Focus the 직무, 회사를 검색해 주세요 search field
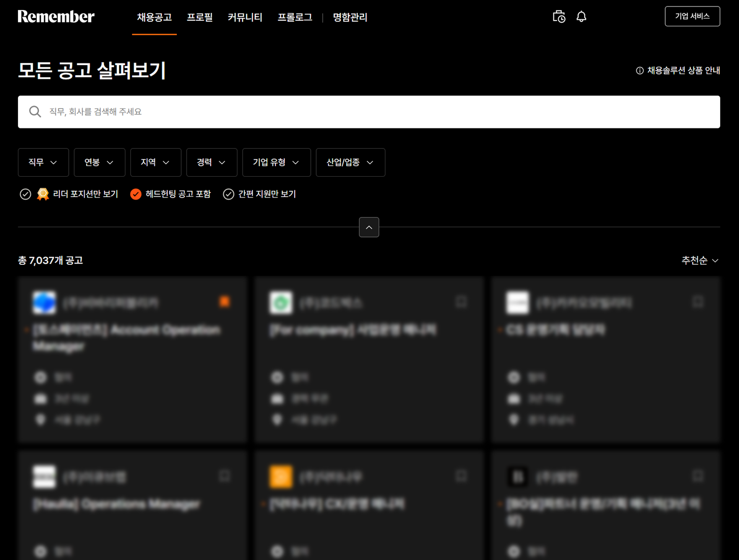Screen dimensions: 739x560 tap(369, 112)
